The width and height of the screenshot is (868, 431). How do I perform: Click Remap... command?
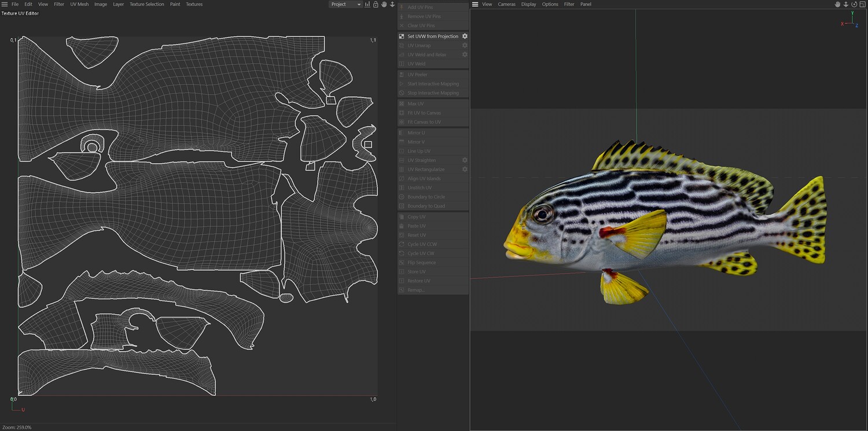click(x=433, y=290)
